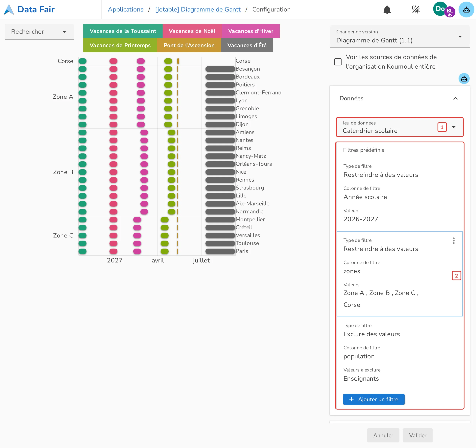Image resolution: width=476 pixels, height=448 pixels.
Task: Click the Zone A row label
Action: (63, 97)
